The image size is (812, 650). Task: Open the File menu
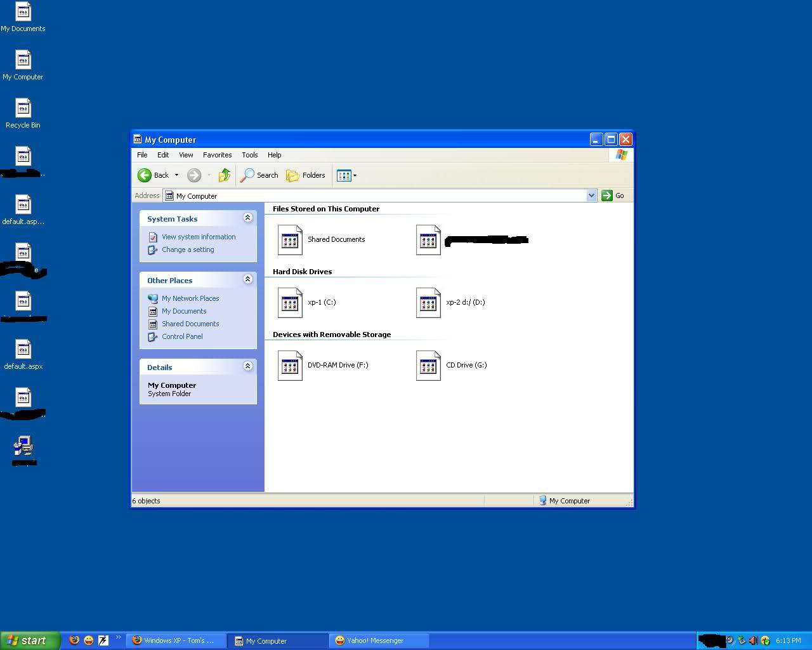tap(142, 155)
